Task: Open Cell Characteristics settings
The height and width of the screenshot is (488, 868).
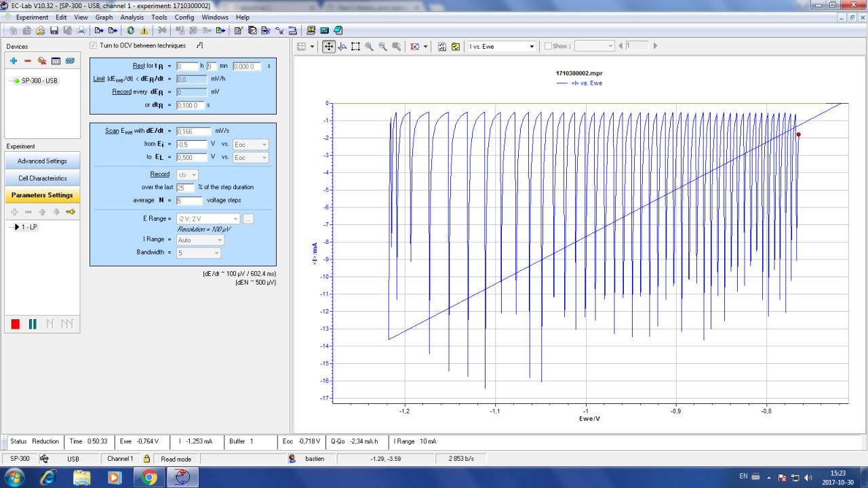Action: click(42, 178)
